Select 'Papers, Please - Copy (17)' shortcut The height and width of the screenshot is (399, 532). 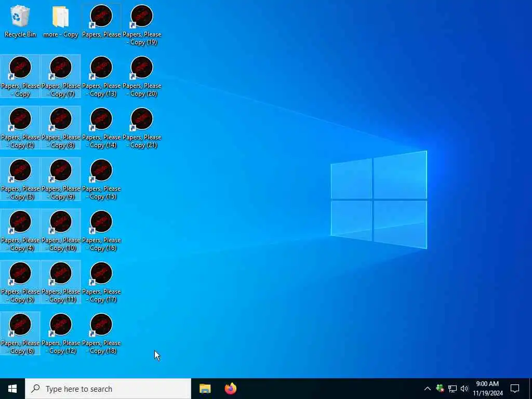tap(101, 282)
